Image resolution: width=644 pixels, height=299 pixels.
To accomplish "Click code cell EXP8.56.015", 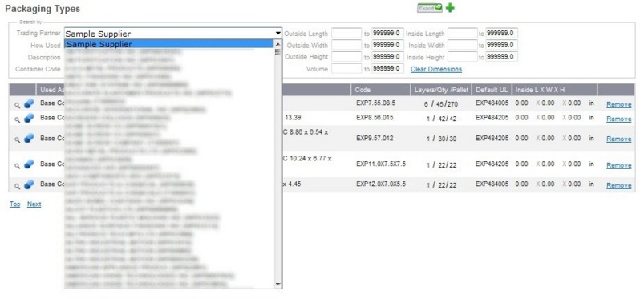I will click(375, 118).
